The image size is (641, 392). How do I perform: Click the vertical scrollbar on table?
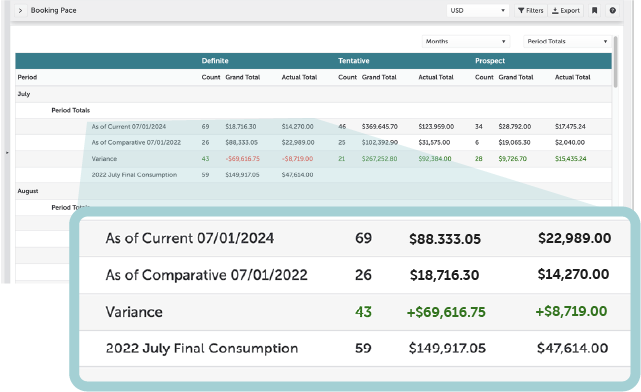(x=615, y=61)
